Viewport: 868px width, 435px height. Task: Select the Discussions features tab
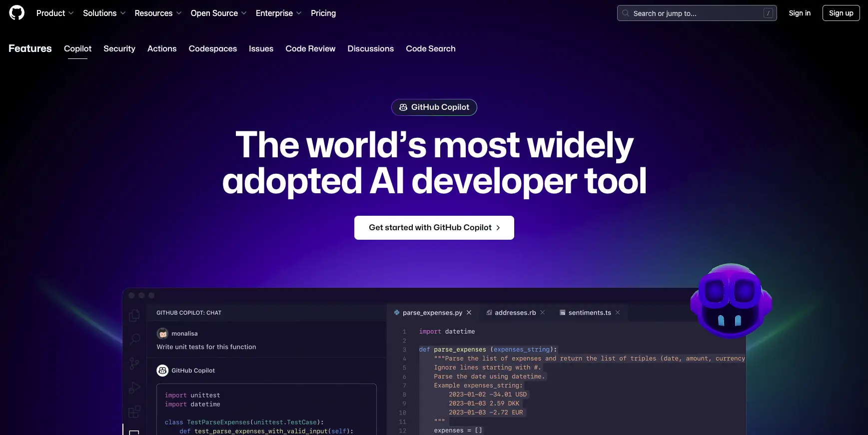371,48
